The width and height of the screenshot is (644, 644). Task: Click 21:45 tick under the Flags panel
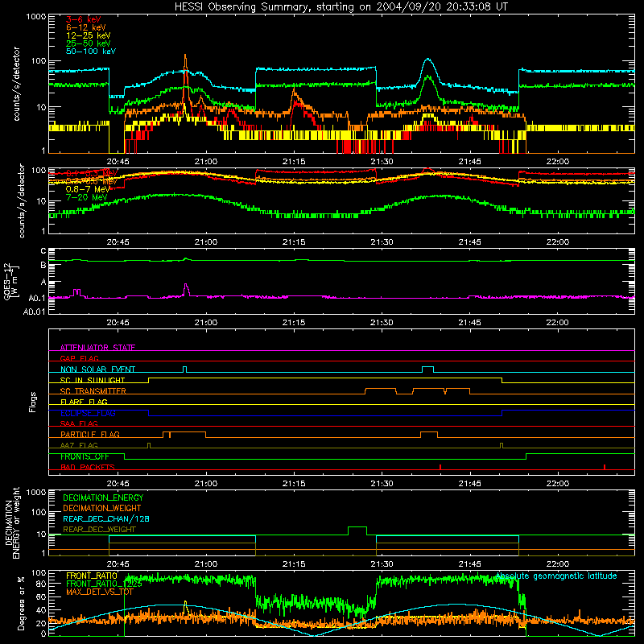click(470, 484)
